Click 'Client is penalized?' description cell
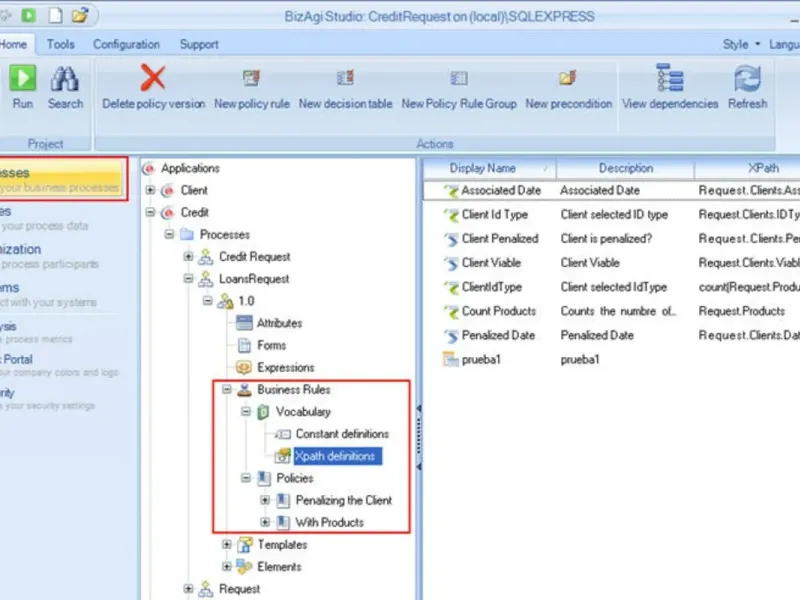The width and height of the screenshot is (800, 600). 606,239
